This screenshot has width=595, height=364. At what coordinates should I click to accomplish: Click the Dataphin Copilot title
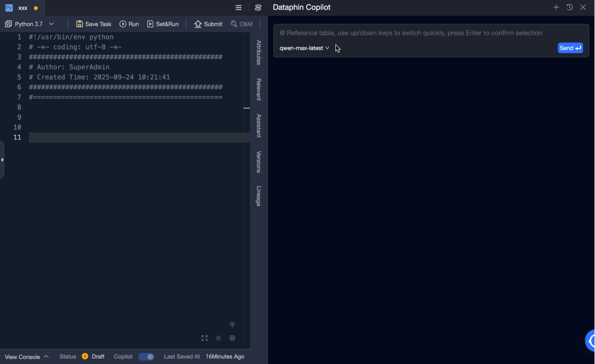click(302, 7)
